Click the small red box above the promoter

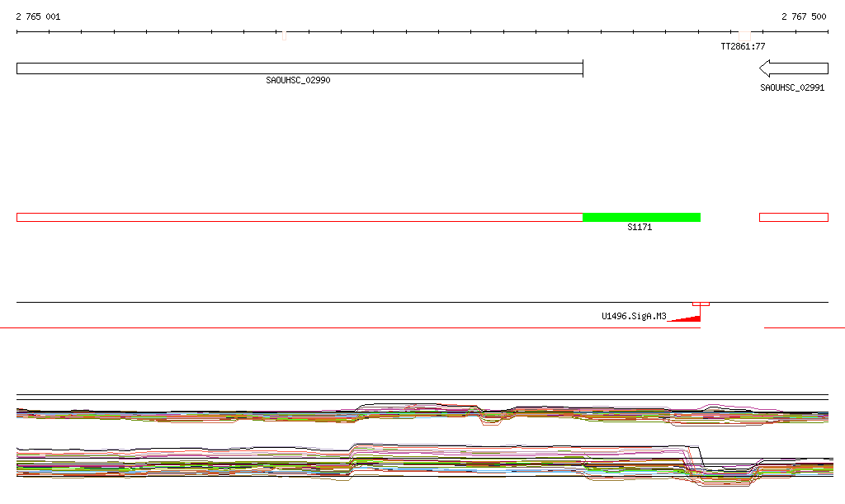pyautogui.click(x=701, y=304)
